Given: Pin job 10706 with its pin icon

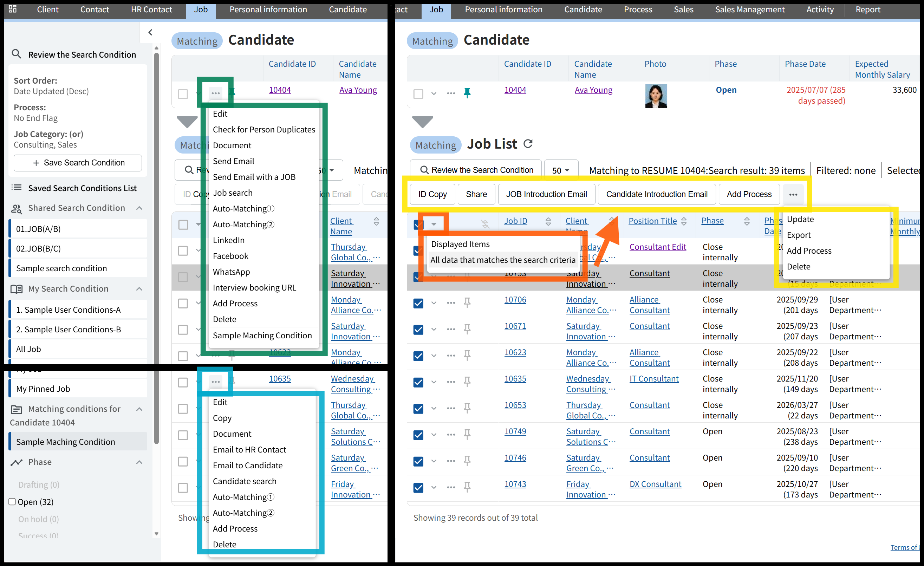Looking at the screenshot, I should tap(467, 302).
